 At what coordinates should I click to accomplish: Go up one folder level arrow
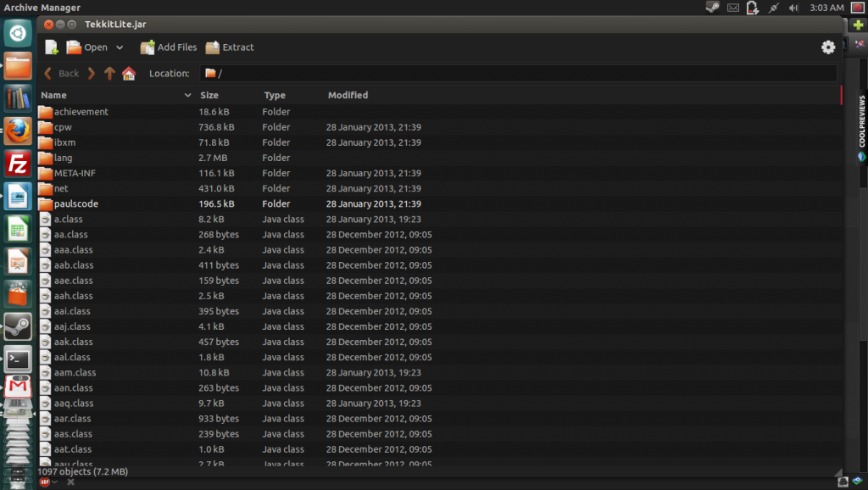[109, 74]
